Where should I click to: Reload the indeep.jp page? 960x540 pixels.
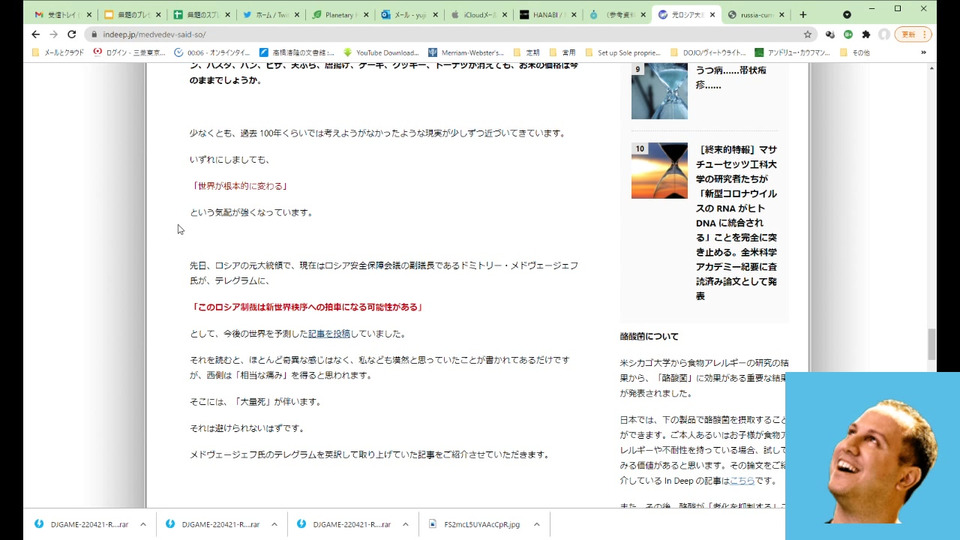72,34
